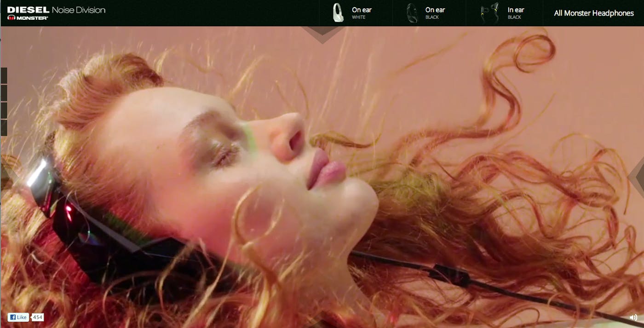Select the third dark side navigation tab
This screenshot has height=328, width=644.
coord(4,110)
